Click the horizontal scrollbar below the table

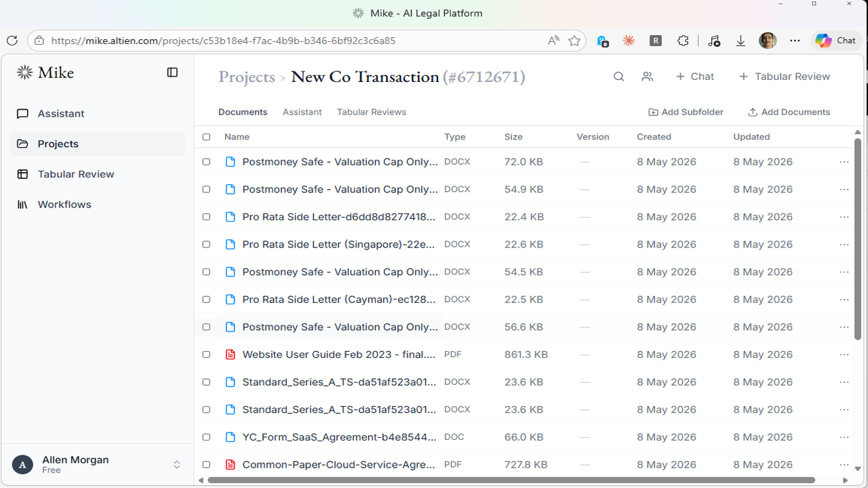coord(511,480)
